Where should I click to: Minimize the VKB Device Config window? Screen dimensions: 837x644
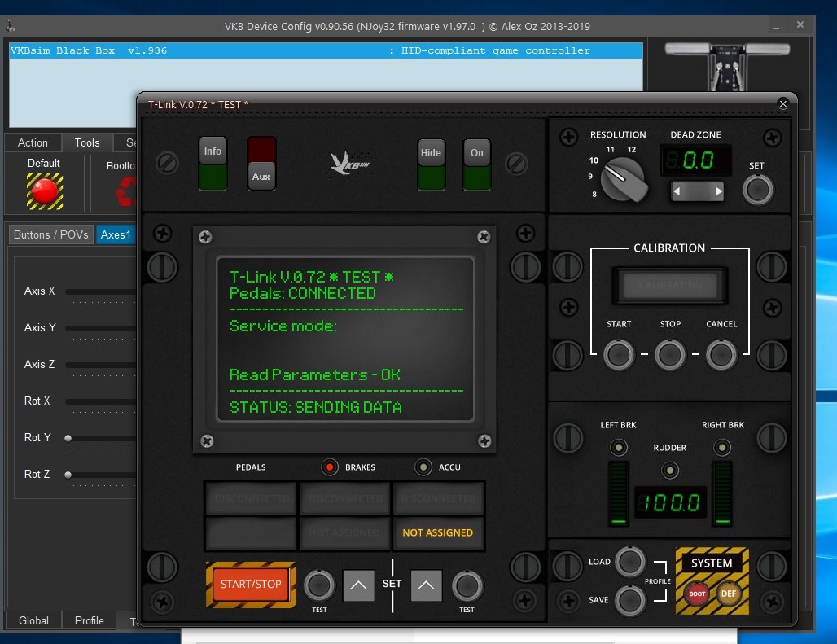776,25
